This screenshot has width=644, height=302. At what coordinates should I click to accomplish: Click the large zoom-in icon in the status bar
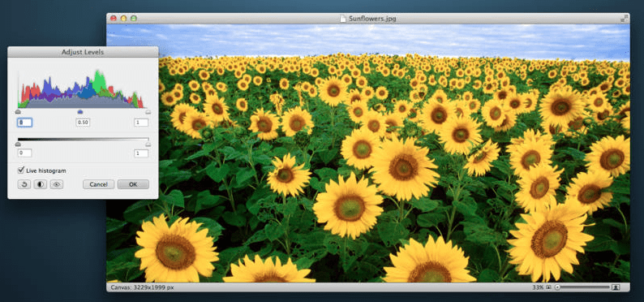tap(616, 287)
